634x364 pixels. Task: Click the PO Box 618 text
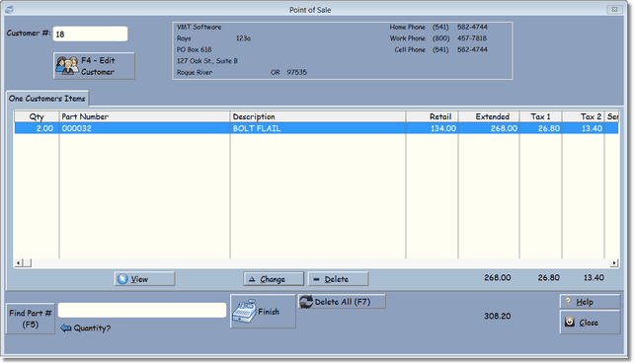click(195, 49)
